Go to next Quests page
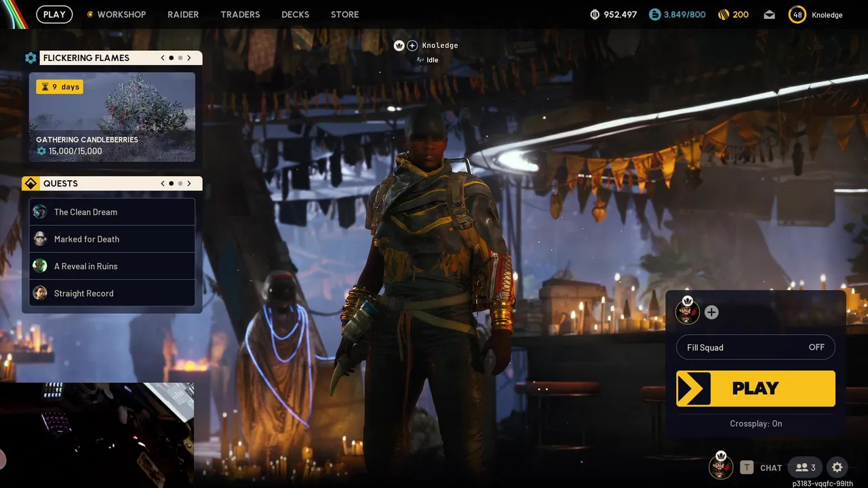 [x=189, y=183]
